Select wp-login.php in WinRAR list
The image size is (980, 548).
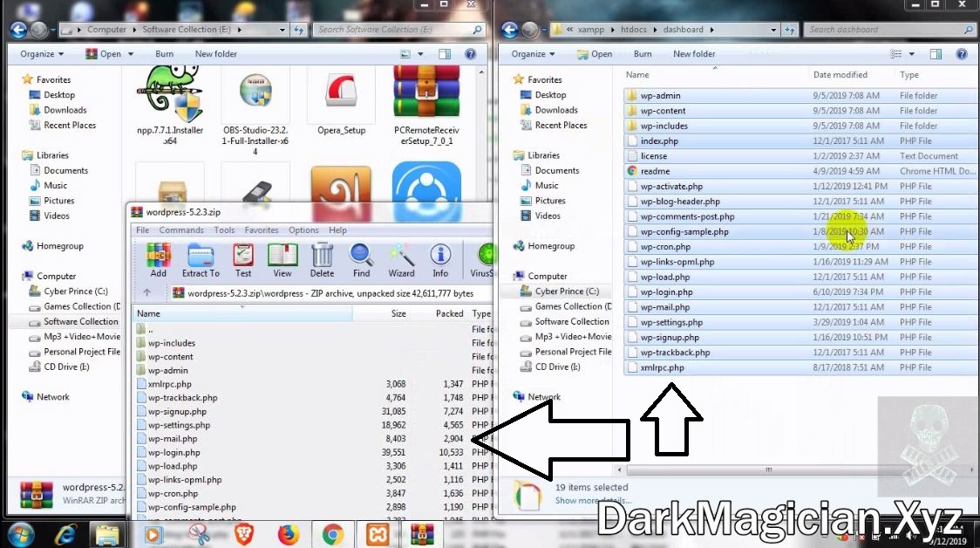(174, 452)
